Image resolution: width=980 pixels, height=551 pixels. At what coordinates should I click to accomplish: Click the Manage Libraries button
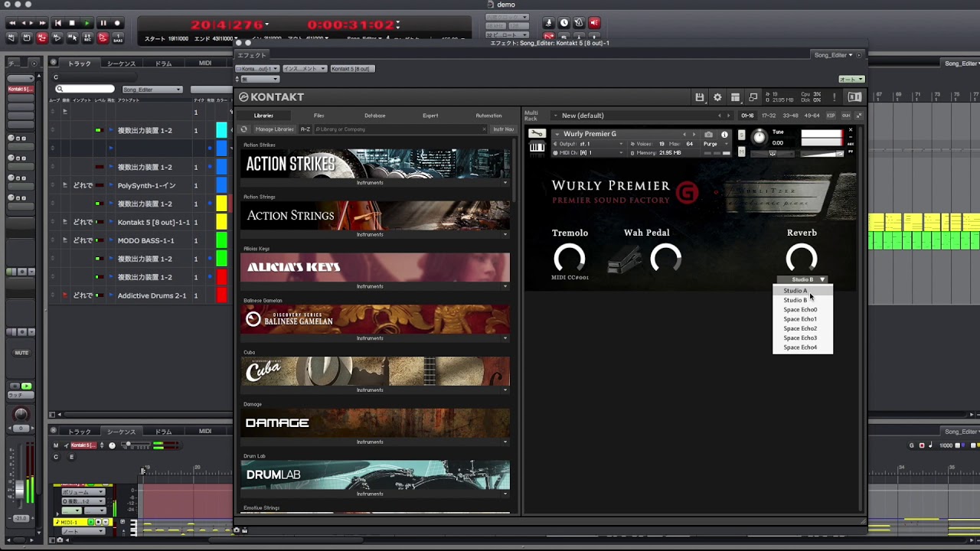coord(274,129)
